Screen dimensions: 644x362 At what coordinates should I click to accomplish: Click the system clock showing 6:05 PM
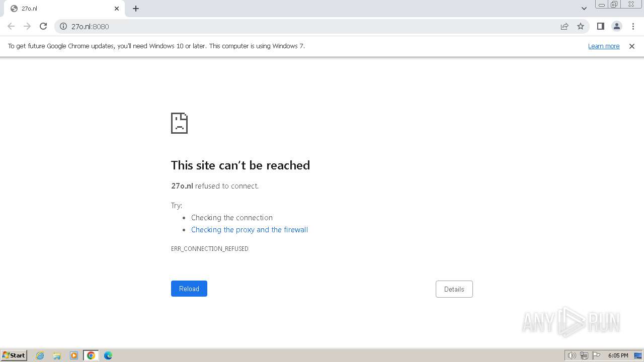pyautogui.click(x=618, y=355)
